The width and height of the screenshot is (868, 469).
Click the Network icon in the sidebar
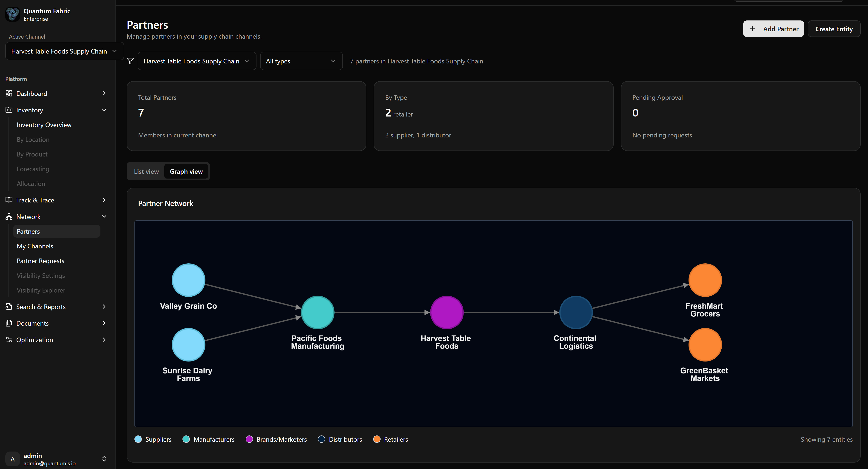coord(9,216)
